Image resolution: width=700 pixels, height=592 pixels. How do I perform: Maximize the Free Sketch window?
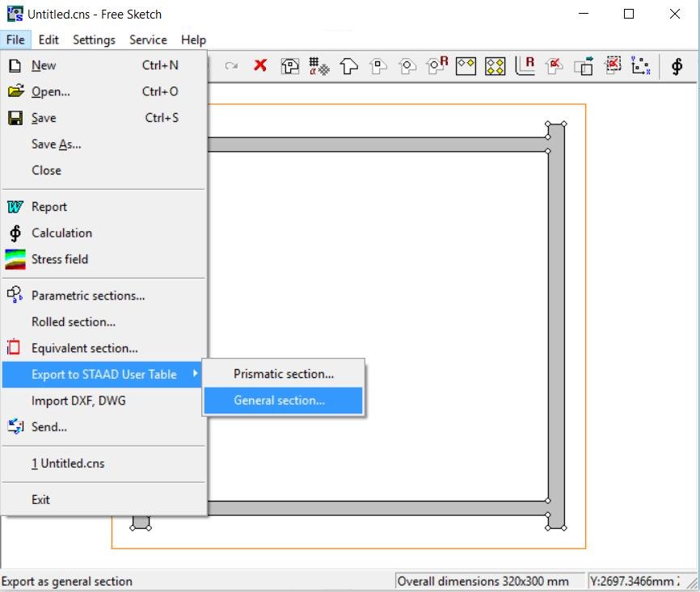coord(629,14)
